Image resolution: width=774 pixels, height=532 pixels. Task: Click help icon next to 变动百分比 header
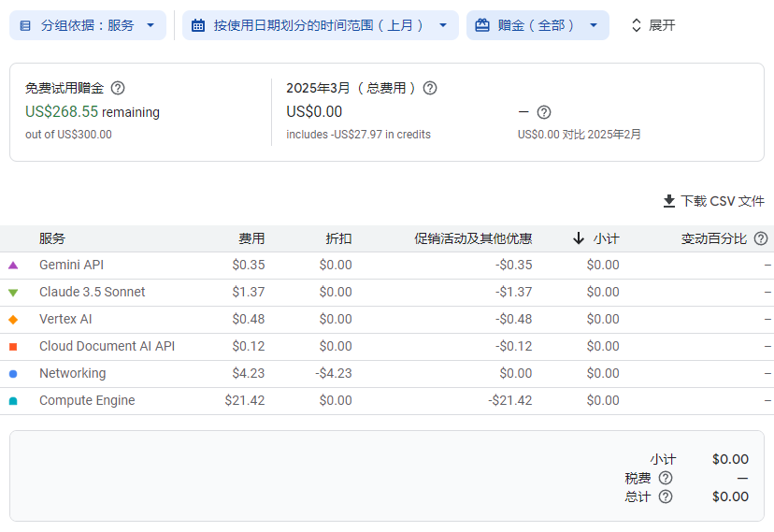click(761, 238)
